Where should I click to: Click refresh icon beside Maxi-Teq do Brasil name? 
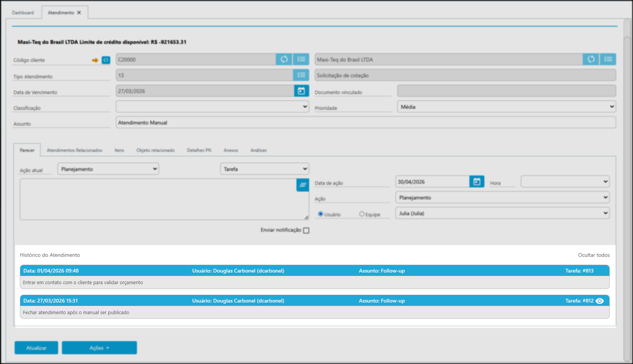point(591,59)
